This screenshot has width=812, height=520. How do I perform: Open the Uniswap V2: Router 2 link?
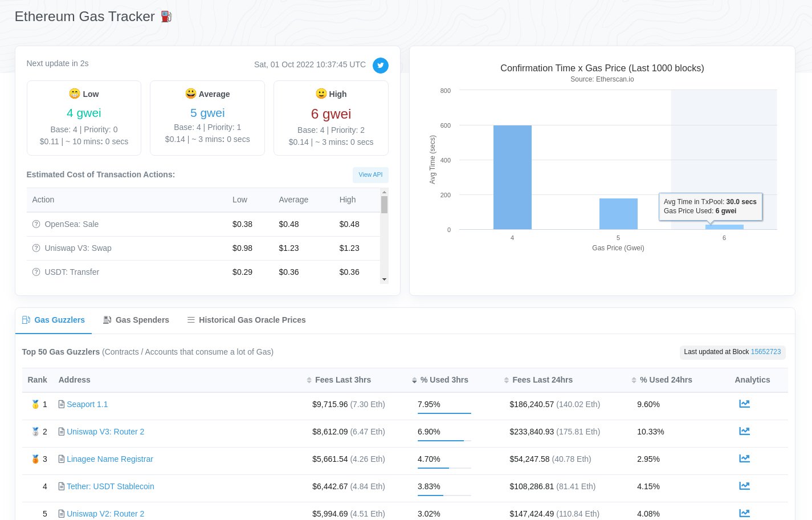point(105,514)
